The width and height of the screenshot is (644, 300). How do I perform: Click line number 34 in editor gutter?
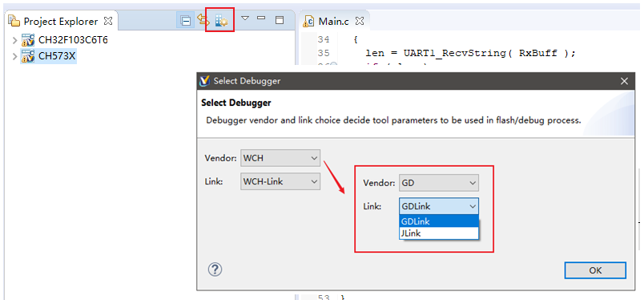click(324, 40)
